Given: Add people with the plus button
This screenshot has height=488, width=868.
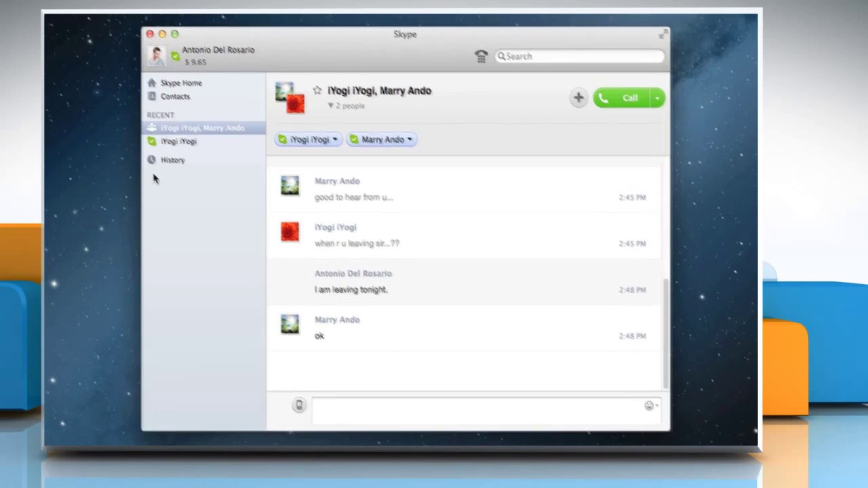Looking at the screenshot, I should pyautogui.click(x=578, y=98).
